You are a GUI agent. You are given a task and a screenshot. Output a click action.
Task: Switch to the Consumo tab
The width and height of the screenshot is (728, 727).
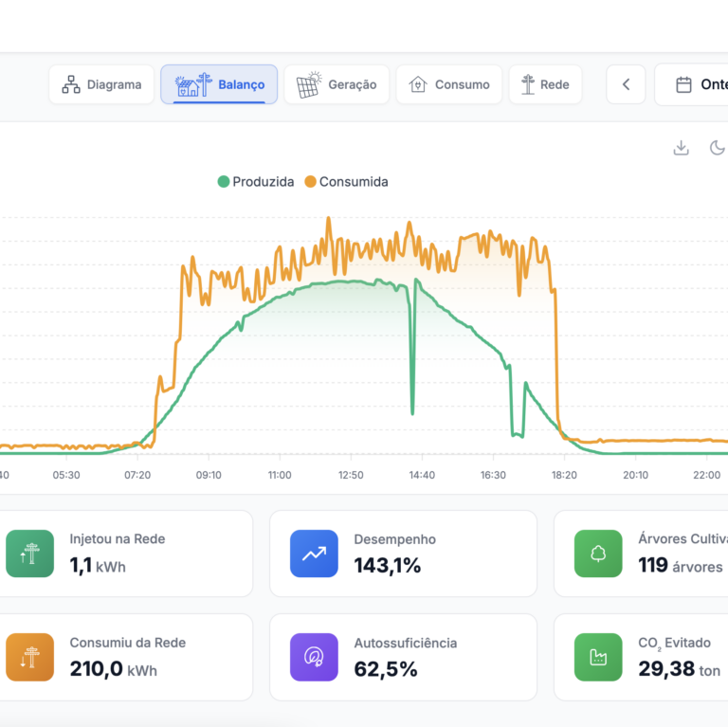click(x=449, y=84)
